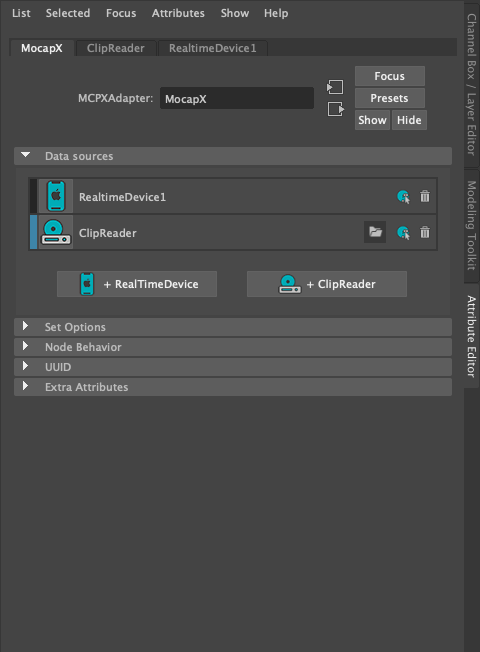The image size is (480, 652).
Task: Click the RealtimeDevice1 phone icon
Action: [x=56, y=196]
